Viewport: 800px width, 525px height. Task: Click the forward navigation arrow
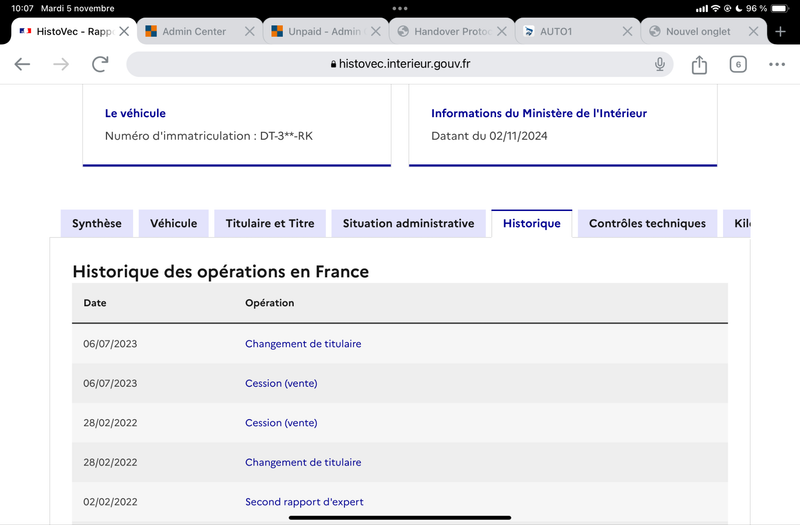[x=61, y=64]
